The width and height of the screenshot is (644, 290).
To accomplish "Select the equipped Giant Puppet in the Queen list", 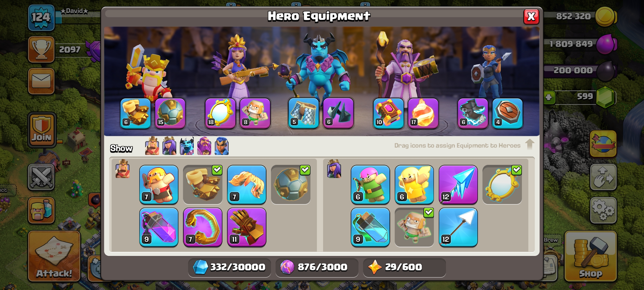I will [x=414, y=227].
